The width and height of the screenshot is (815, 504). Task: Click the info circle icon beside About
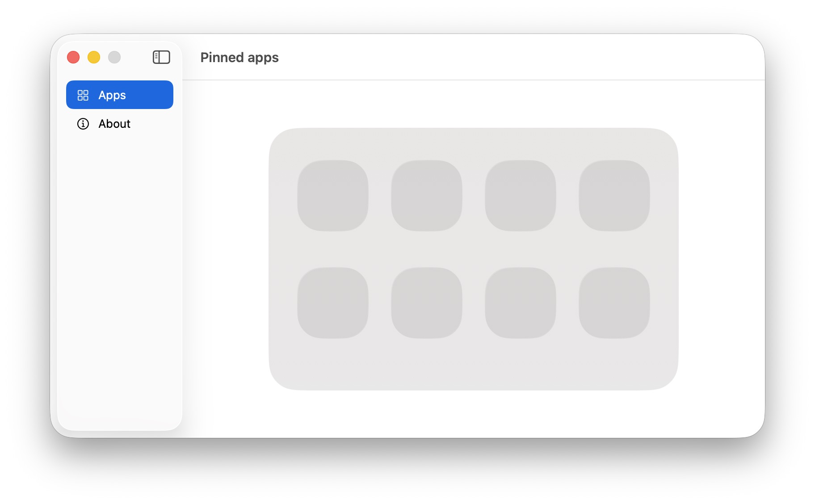pyautogui.click(x=83, y=124)
